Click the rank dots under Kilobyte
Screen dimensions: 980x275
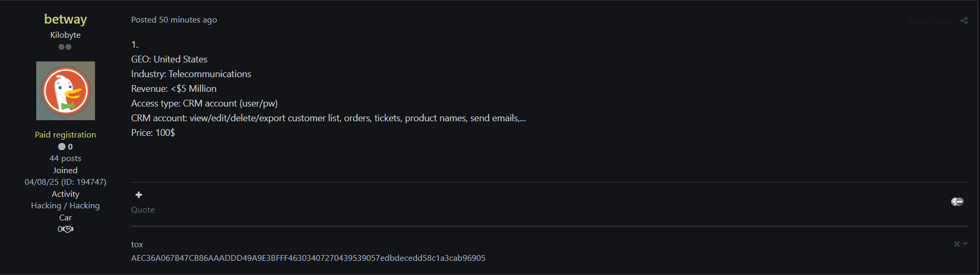[65, 47]
